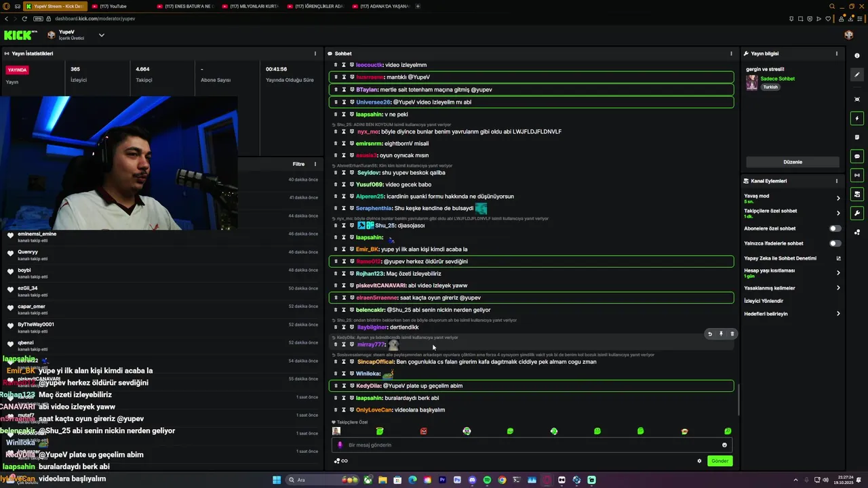Pin mirray777's message using pin icon
868x488 pixels.
pyautogui.click(x=721, y=333)
